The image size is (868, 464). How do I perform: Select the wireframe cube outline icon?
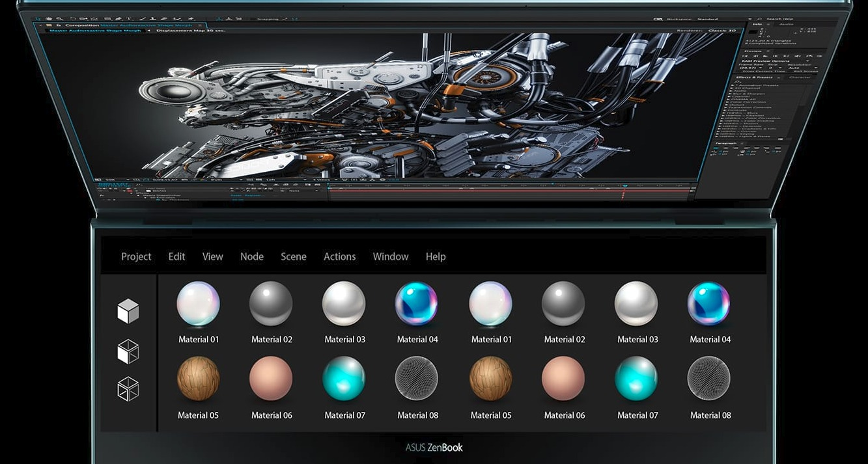click(128, 389)
